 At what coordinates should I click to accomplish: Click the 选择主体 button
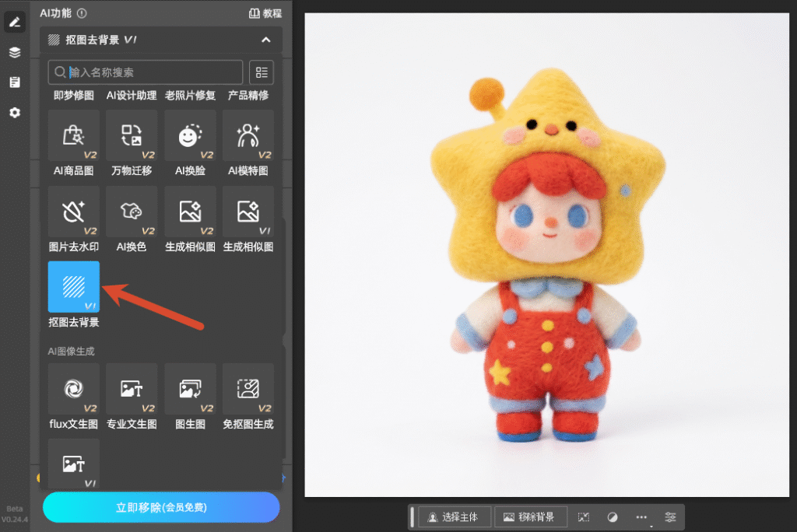pos(455,517)
